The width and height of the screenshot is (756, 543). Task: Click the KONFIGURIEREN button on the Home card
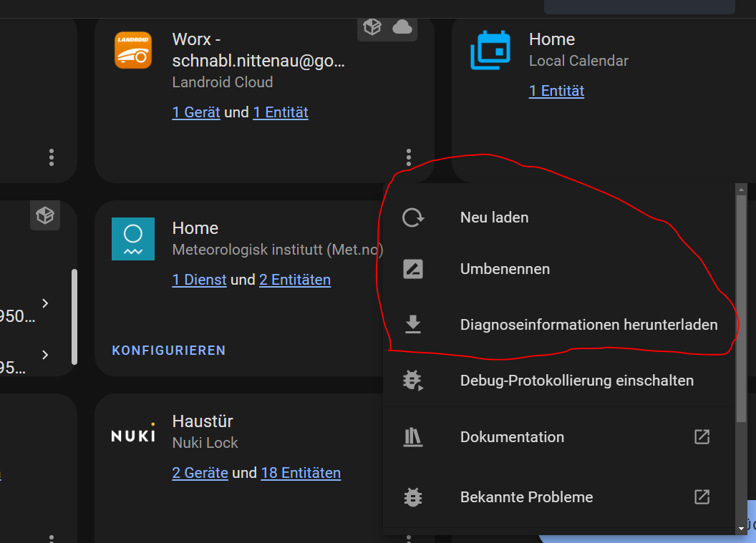point(169,351)
